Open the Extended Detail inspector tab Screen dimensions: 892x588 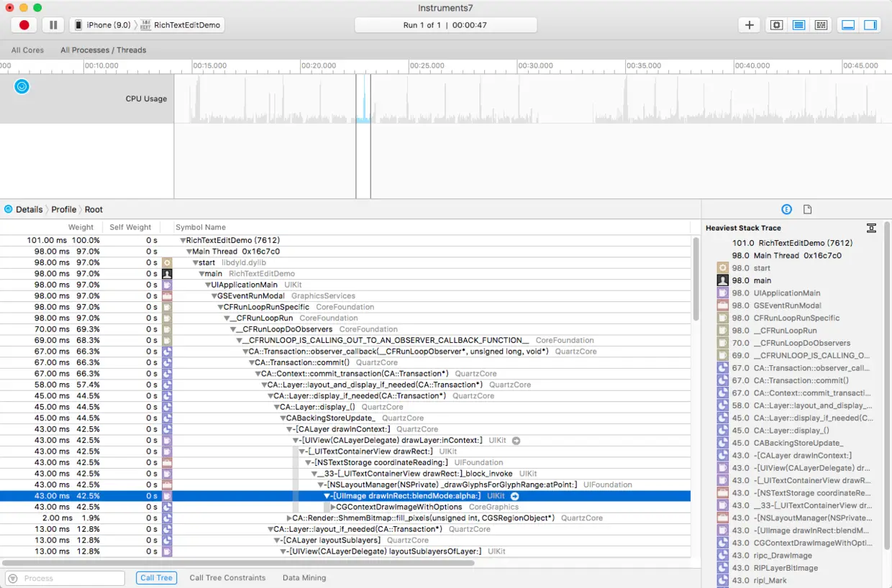coord(786,210)
